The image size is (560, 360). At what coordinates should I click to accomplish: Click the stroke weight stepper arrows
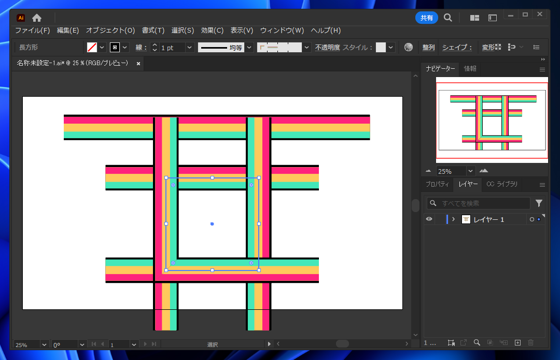coord(154,47)
